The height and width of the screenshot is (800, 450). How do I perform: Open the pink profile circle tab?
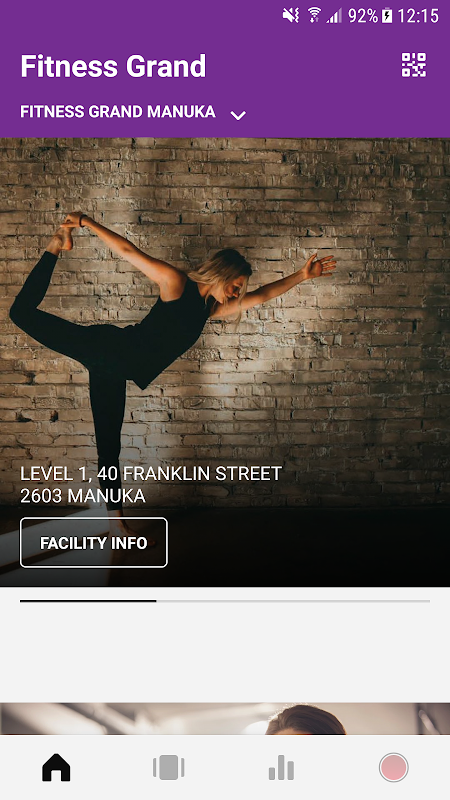click(393, 767)
